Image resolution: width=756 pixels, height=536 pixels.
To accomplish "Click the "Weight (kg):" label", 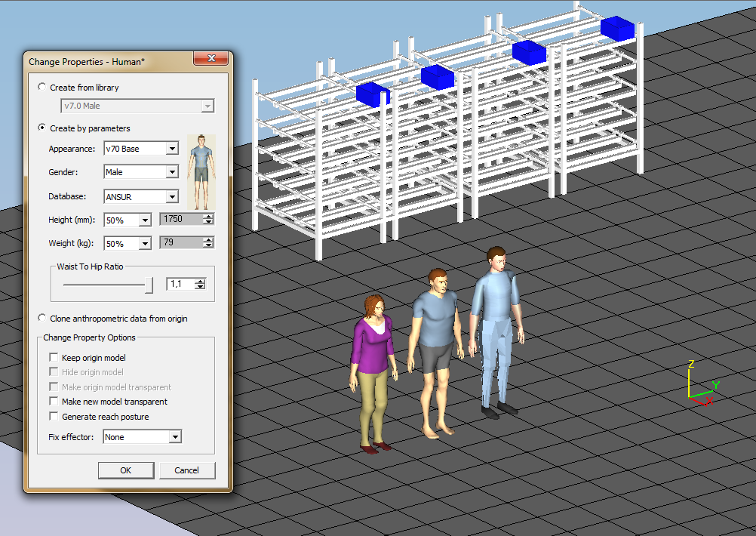I will tap(71, 243).
